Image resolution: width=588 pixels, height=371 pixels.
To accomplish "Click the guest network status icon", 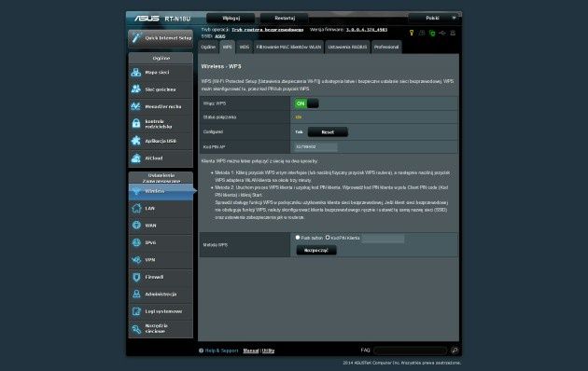I will pos(422,33).
